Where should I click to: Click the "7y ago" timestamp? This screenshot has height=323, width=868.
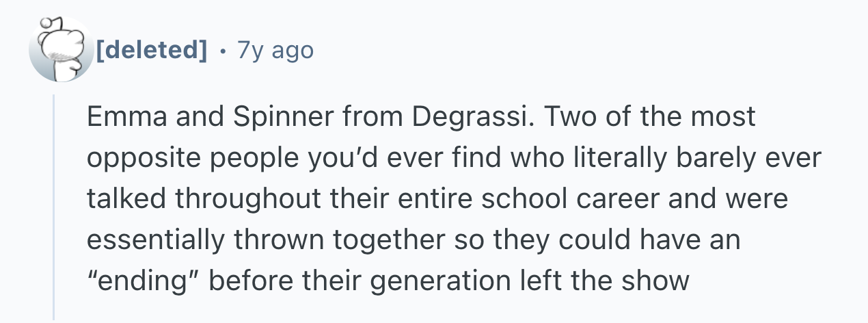pos(275,49)
